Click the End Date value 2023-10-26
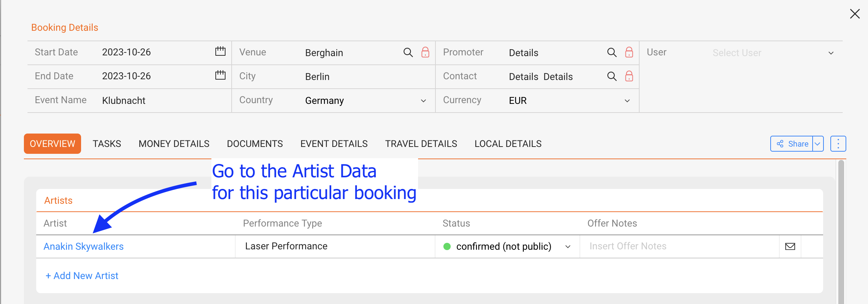Screen dimensions: 868x304 (126, 76)
